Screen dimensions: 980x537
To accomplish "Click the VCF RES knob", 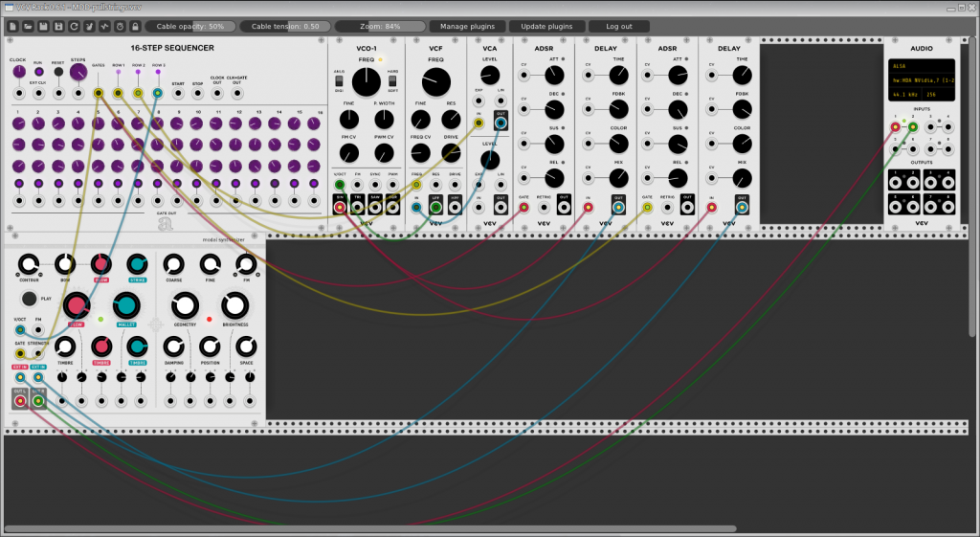I will pyautogui.click(x=451, y=120).
